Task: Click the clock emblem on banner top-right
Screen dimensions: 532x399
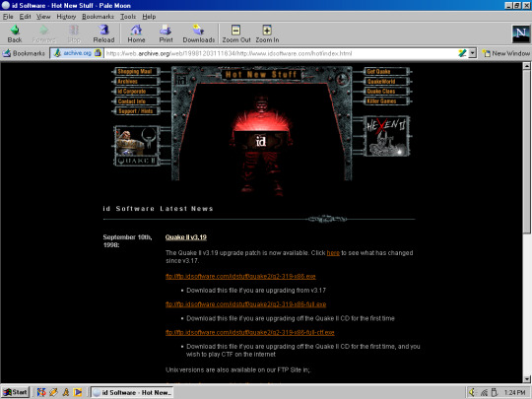Action: click(342, 80)
